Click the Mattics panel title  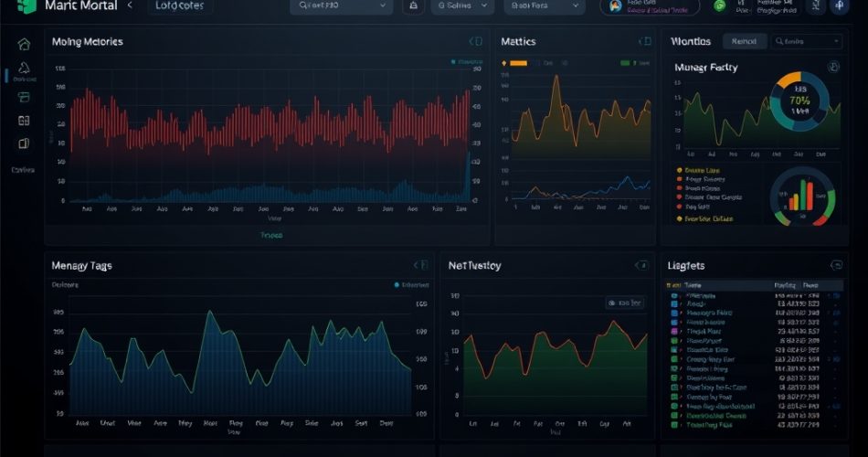[x=518, y=41]
